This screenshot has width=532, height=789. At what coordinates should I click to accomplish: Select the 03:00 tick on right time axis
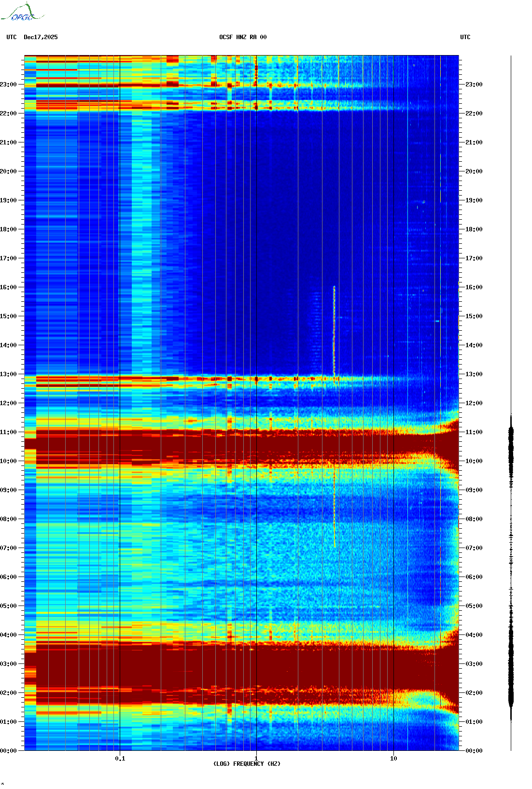point(474,664)
